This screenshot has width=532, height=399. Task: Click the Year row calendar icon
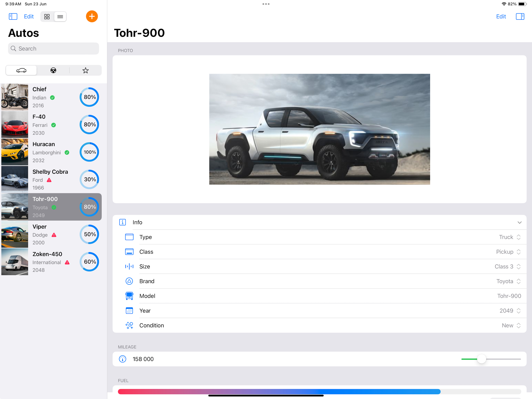click(129, 310)
